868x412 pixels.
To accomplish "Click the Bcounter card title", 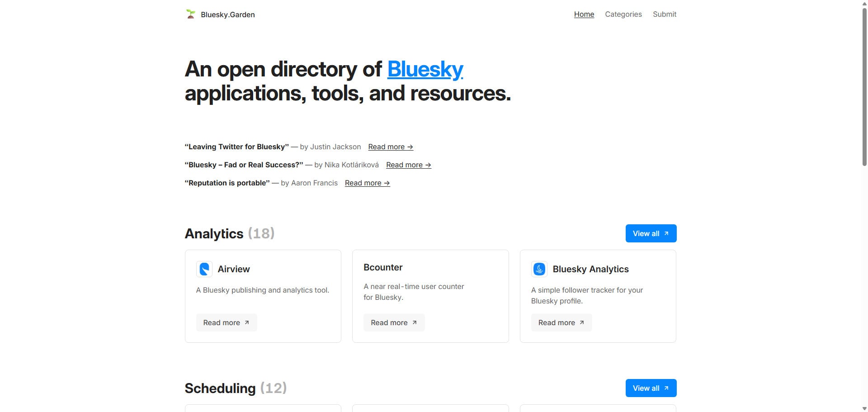I will click(383, 267).
